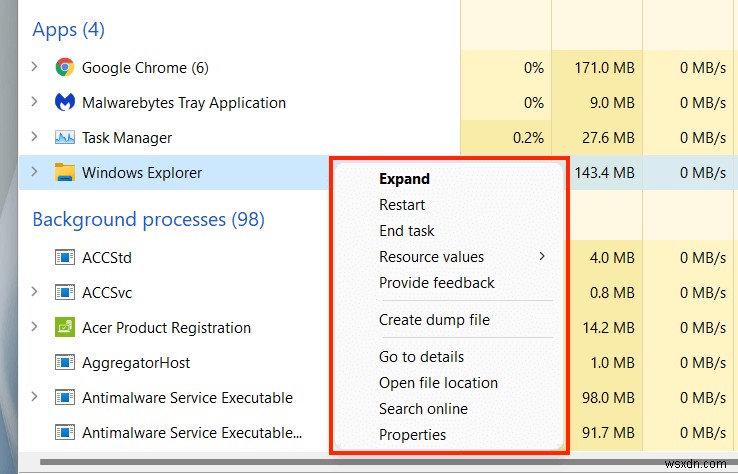Expand the Malwarebytes Tray Application row
The width and height of the screenshot is (738, 474).
(x=34, y=102)
